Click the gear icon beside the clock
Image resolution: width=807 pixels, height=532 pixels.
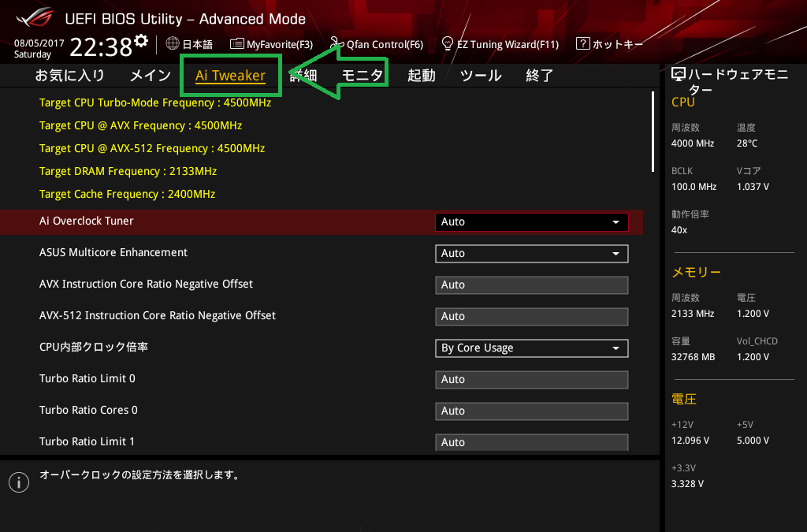click(141, 41)
